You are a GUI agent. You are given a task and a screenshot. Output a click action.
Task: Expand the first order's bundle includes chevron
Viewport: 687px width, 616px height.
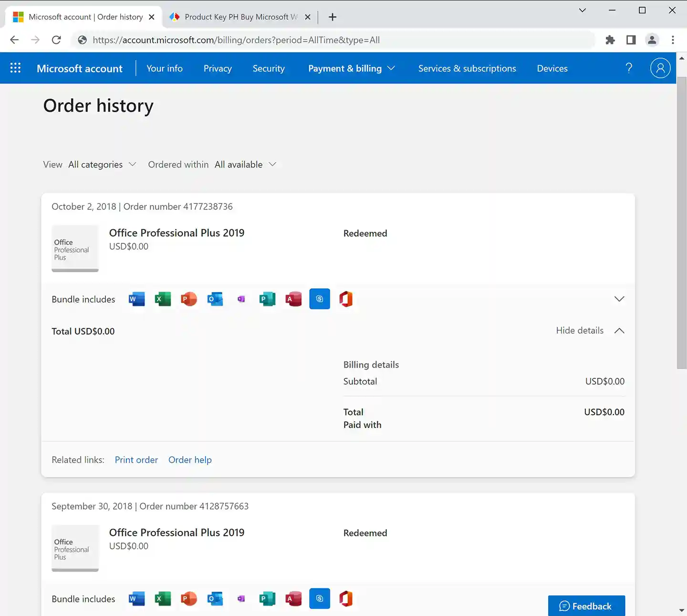pos(619,299)
